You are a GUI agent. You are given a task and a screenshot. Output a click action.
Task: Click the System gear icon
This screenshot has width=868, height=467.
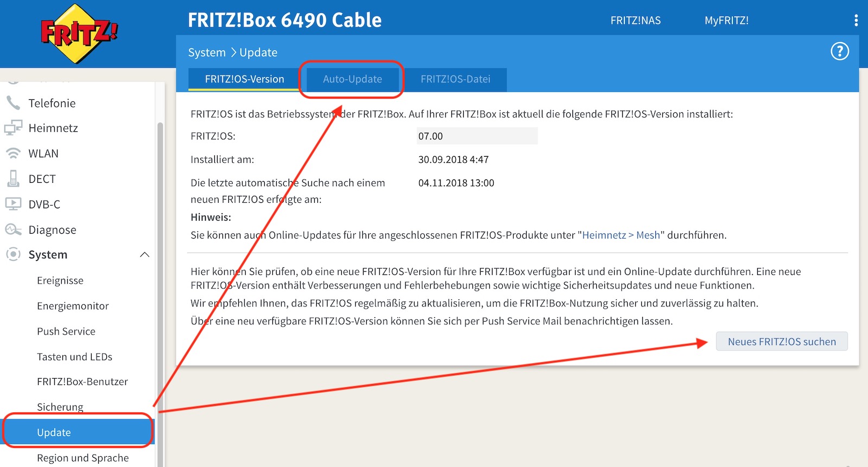click(13, 254)
